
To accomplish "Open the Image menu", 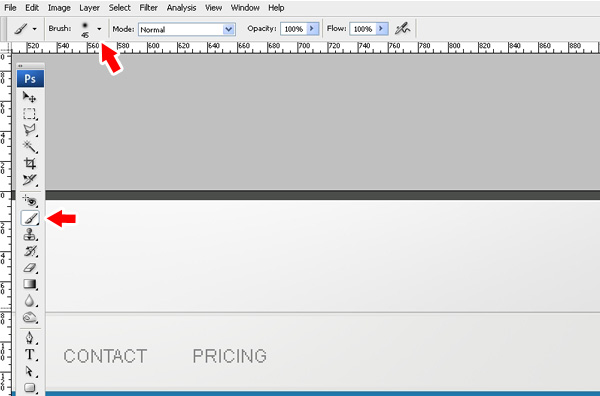I will (59, 8).
